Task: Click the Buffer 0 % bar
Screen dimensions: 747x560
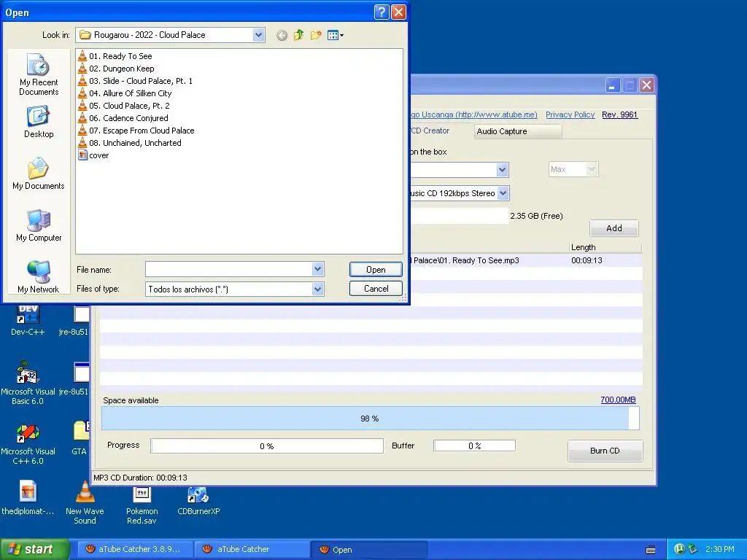Action: pos(474,446)
